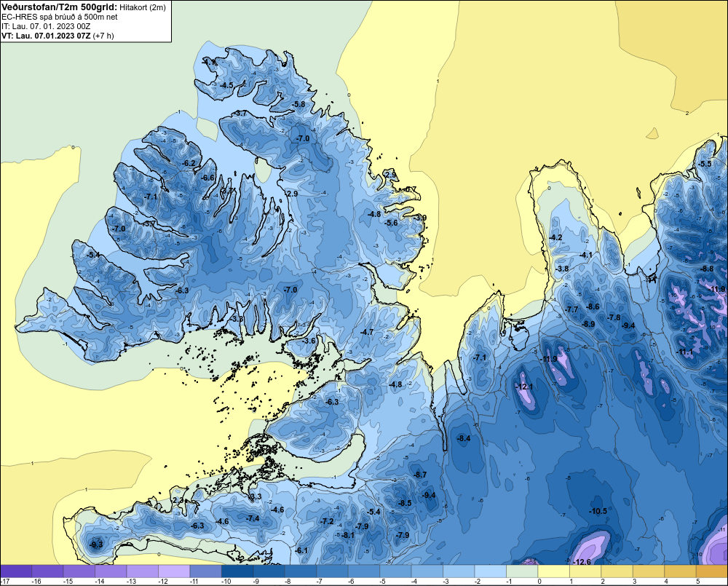Viewport: 728px width, 586px height.
Task: Click the -8.6 temperature label
Action: [x=593, y=306]
